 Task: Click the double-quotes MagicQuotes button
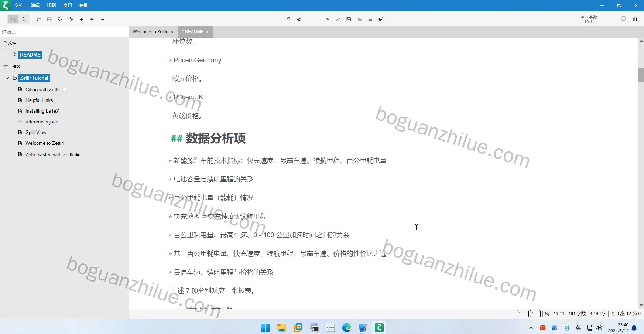pos(523,314)
